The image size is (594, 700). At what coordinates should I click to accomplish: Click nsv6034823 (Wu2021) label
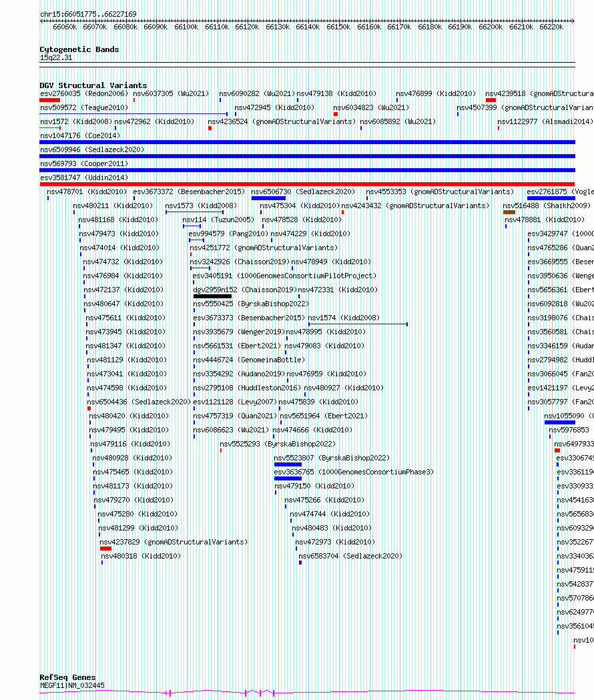[x=371, y=107]
